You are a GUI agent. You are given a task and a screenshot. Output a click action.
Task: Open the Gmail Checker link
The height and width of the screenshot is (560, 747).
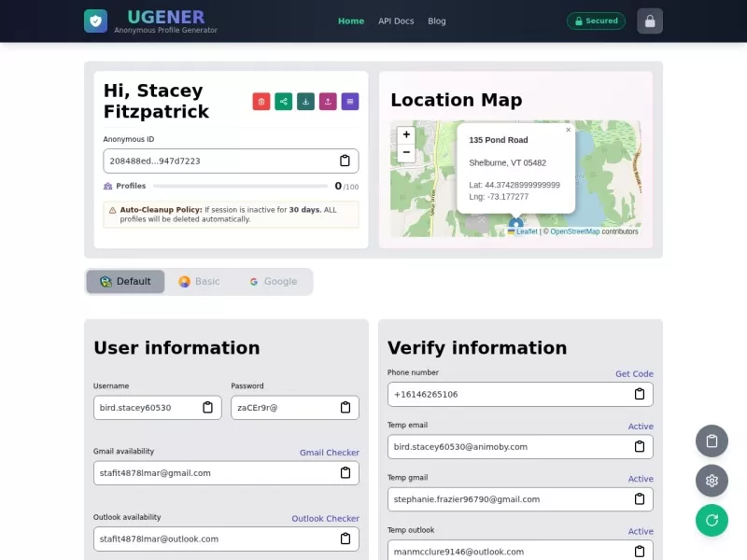coord(330,453)
